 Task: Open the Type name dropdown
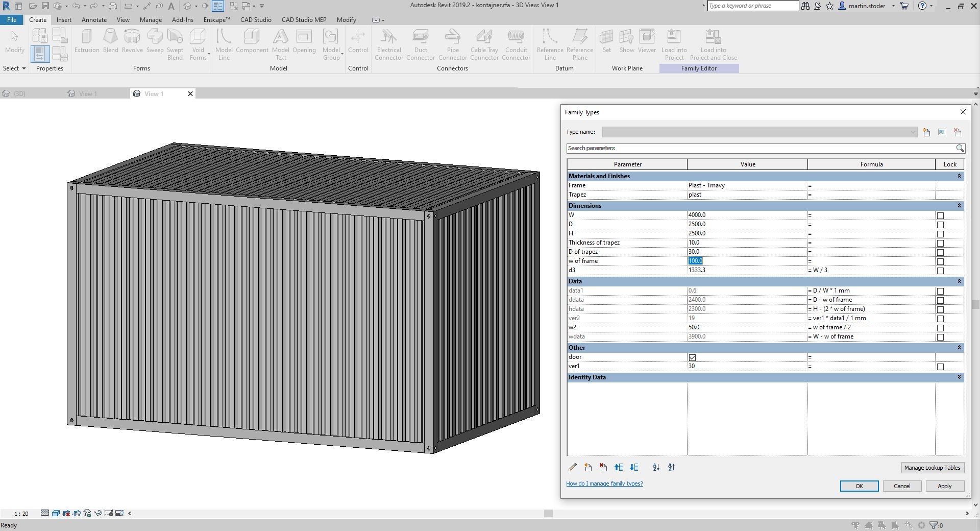coord(913,132)
